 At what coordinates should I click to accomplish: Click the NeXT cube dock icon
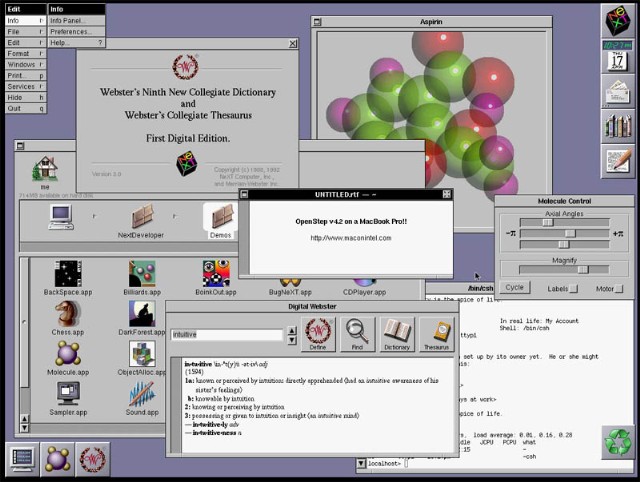tap(617, 20)
